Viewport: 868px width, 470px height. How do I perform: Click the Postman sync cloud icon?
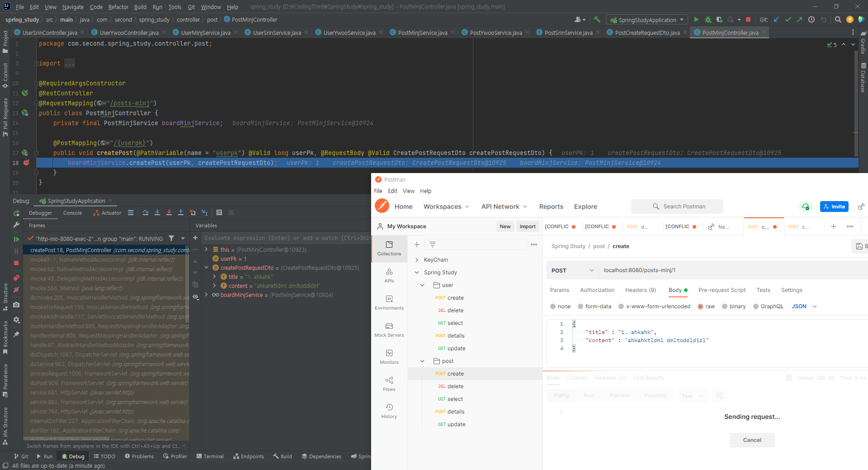[805, 207]
